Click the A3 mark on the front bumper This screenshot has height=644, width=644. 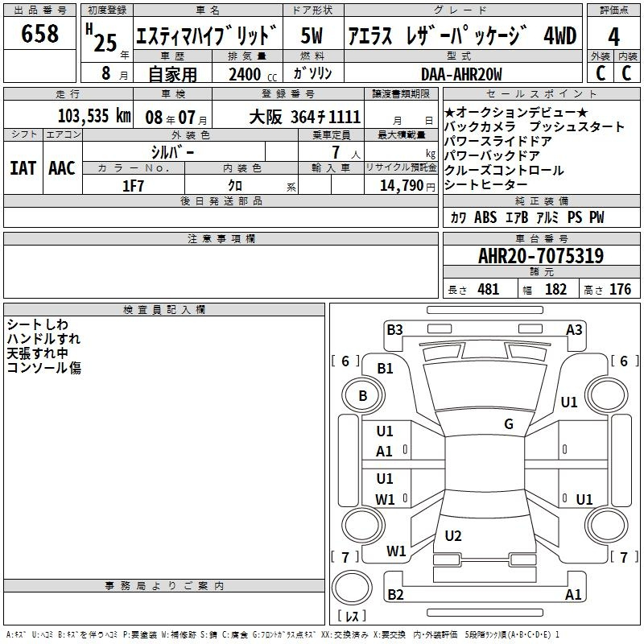[x=574, y=330]
